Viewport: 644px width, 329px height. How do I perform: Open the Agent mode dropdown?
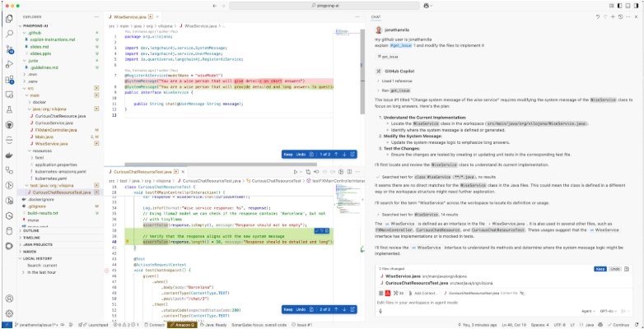[589, 311]
